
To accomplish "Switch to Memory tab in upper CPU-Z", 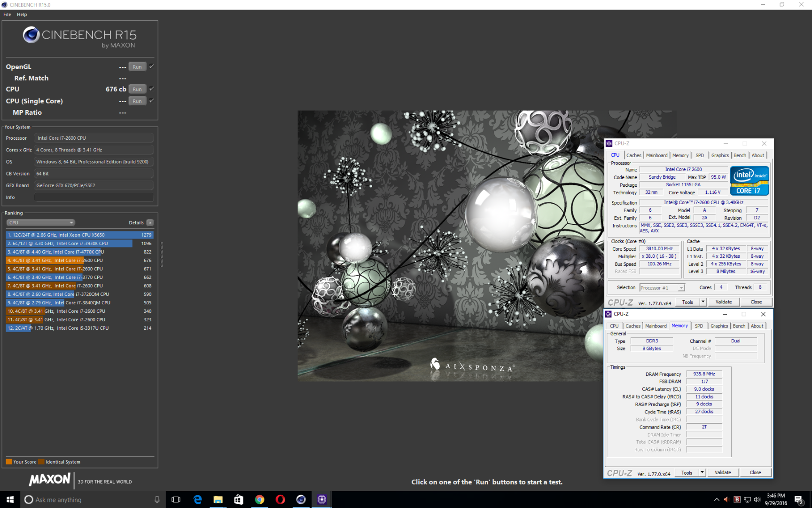I will coord(680,155).
